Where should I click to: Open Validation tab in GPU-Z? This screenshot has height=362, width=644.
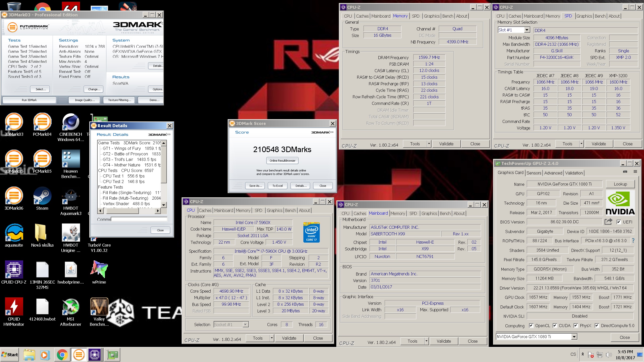click(x=574, y=173)
